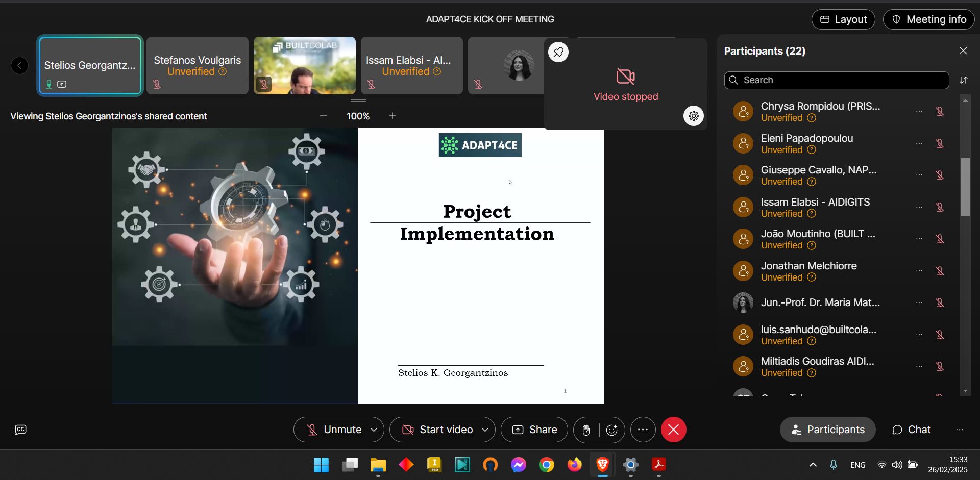Toggle mute for João Moutinho
This screenshot has height=480, width=980.
tap(939, 239)
